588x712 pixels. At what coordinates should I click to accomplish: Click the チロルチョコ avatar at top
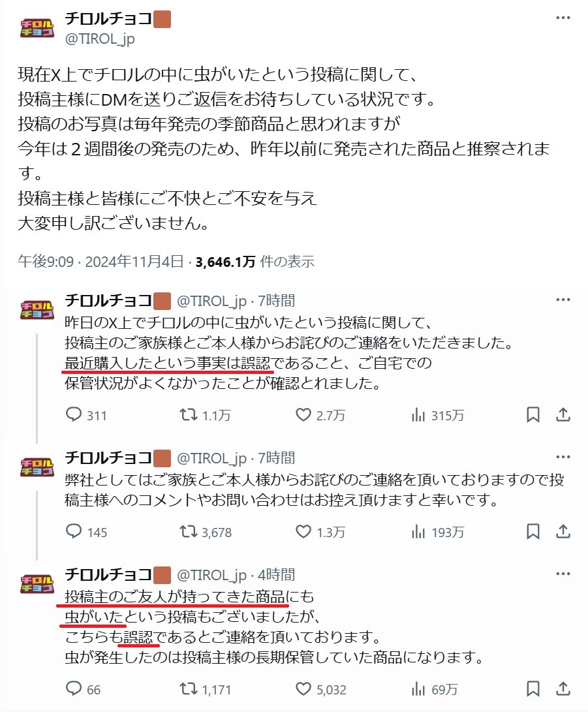click(37, 28)
